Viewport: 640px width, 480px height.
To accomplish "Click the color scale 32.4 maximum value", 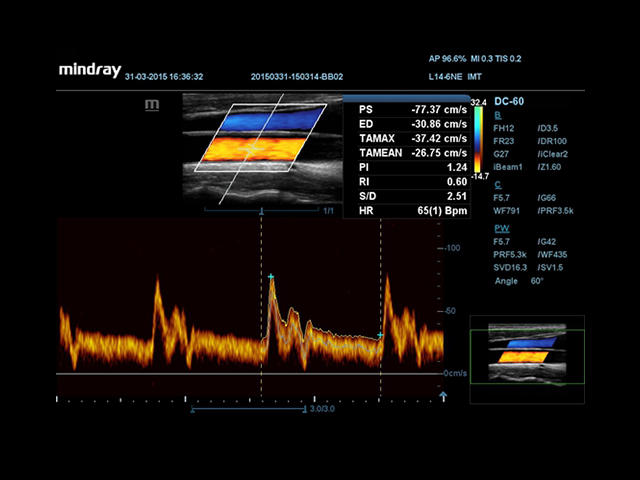I will (x=478, y=102).
